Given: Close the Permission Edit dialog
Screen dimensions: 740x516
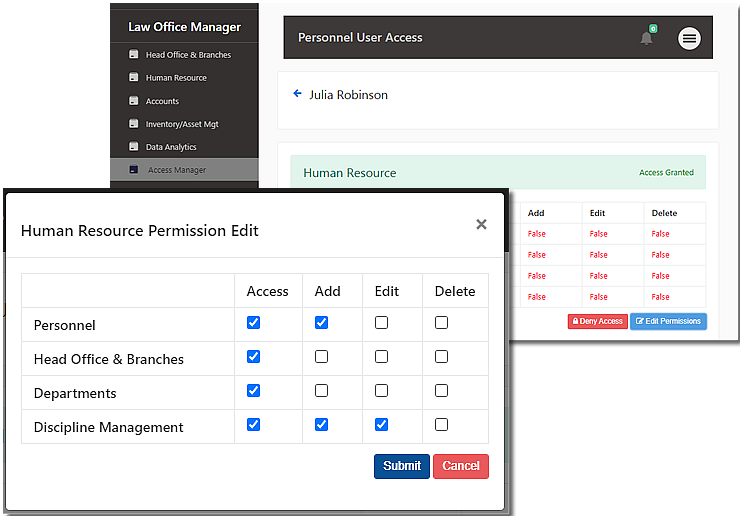Looking at the screenshot, I should click(x=481, y=224).
